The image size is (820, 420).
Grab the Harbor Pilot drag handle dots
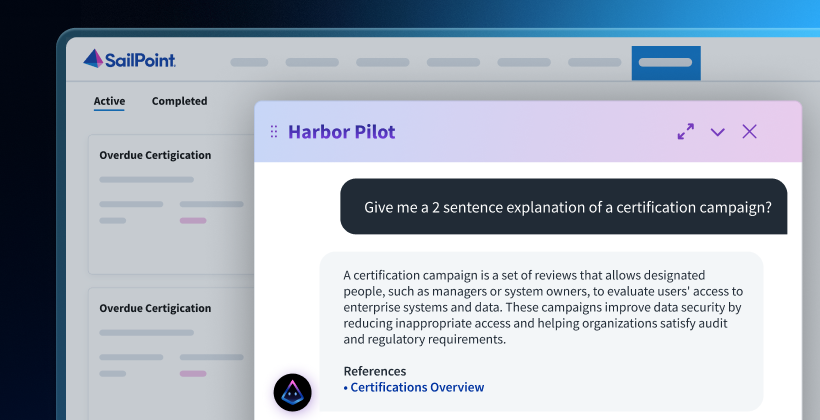pyautogui.click(x=274, y=131)
